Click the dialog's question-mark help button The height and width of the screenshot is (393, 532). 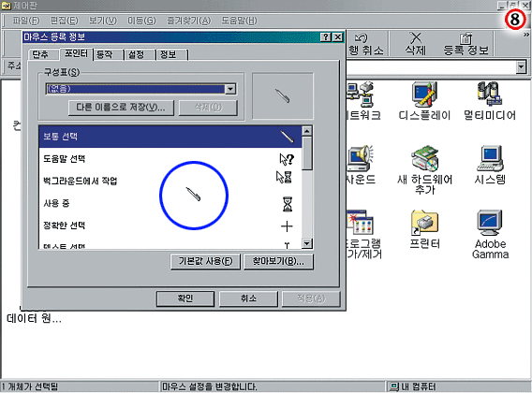(326, 36)
